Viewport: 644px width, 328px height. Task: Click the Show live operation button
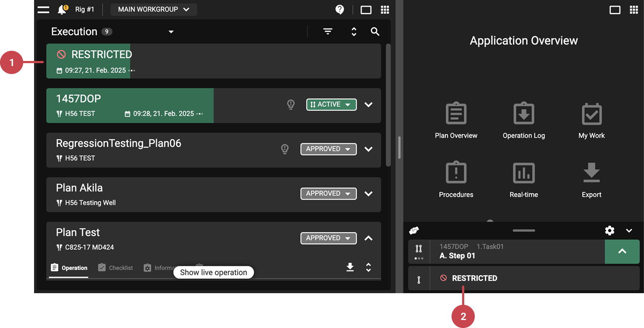(x=213, y=272)
